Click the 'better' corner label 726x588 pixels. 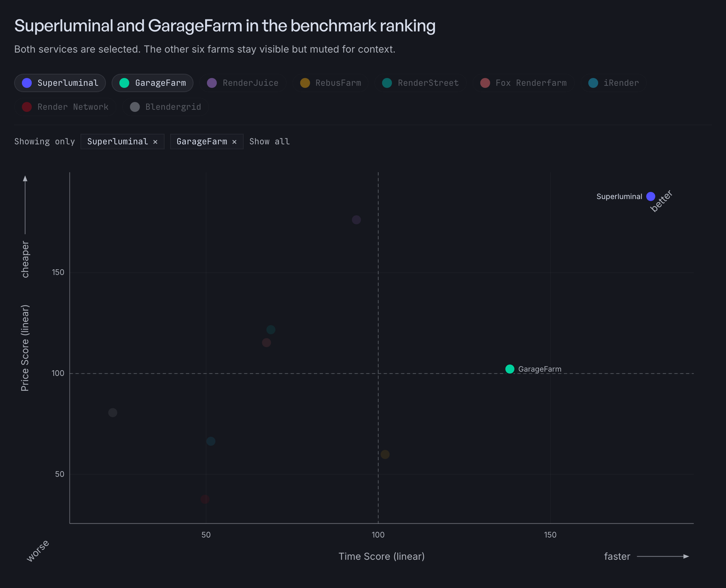[661, 201]
